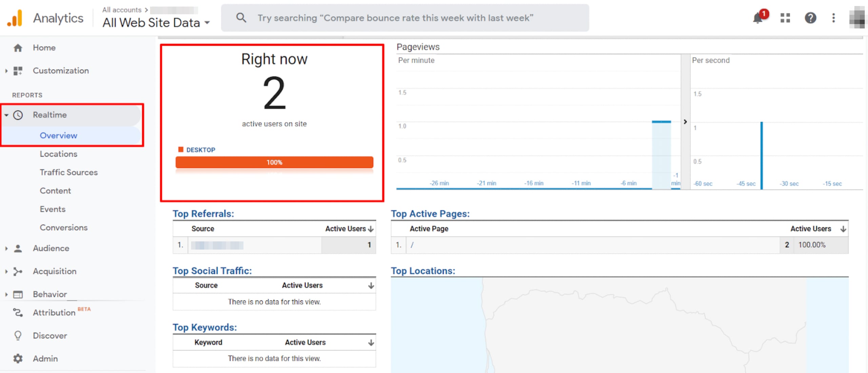868x373 pixels.
Task: Open the active page link in Top Active Pages
Action: (x=412, y=245)
